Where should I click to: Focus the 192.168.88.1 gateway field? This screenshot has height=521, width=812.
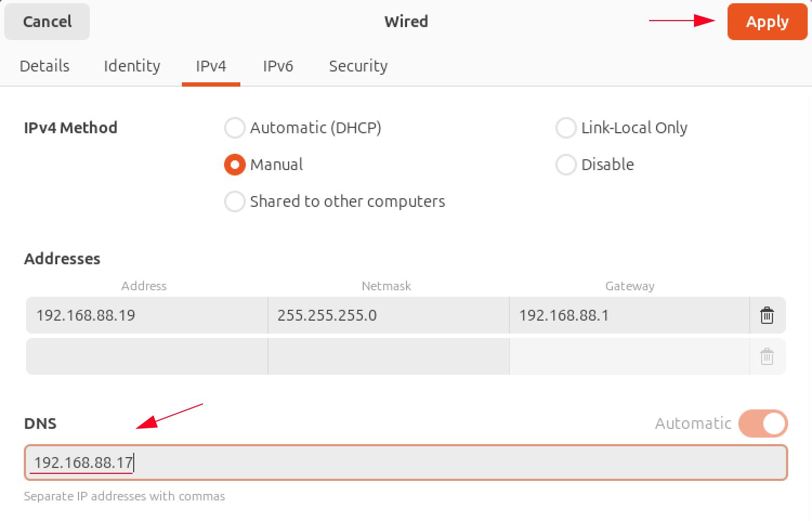[x=629, y=315]
